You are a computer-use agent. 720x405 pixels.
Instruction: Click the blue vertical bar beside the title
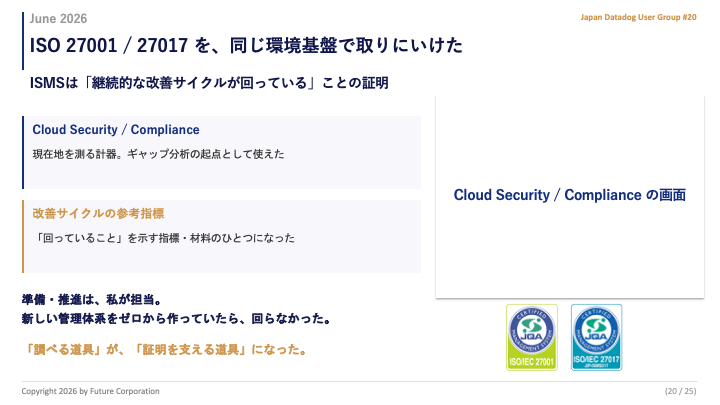23,41
